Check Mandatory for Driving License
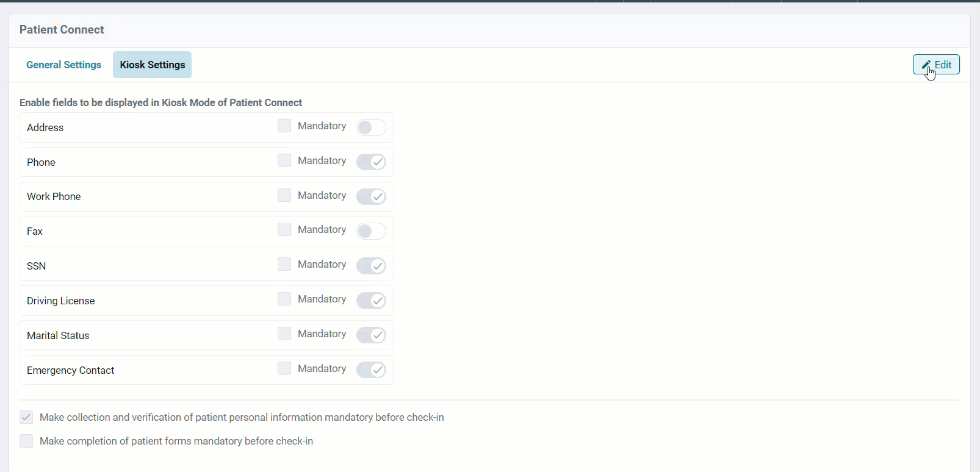The image size is (980, 472). 284,299
